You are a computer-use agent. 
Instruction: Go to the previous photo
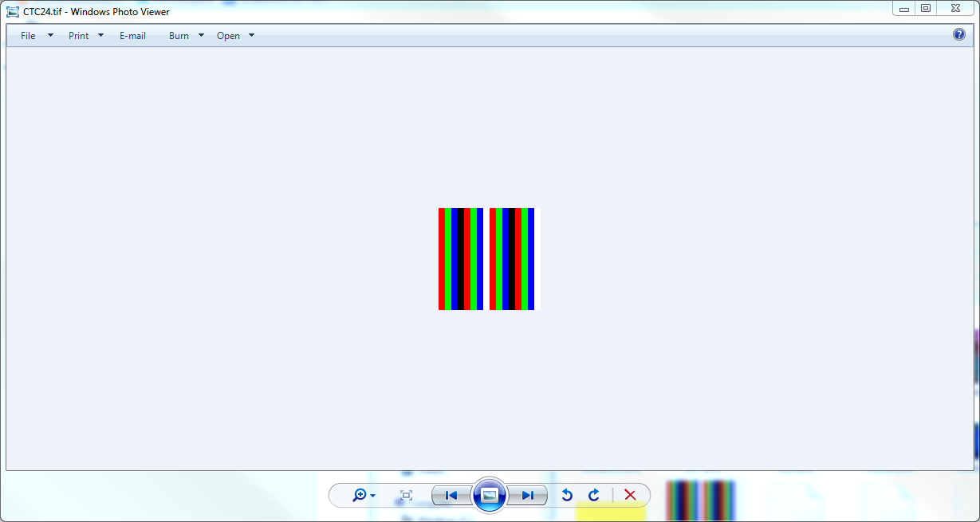(x=451, y=496)
